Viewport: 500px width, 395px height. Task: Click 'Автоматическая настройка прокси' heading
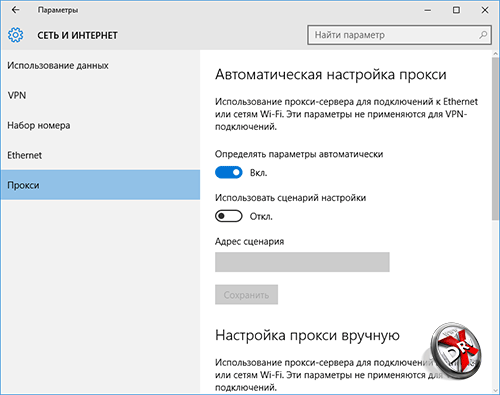pyautogui.click(x=331, y=75)
